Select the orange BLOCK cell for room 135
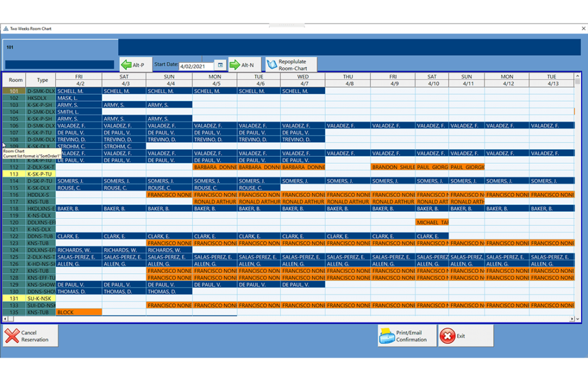The width and height of the screenshot is (588, 380). pyautogui.click(x=78, y=312)
